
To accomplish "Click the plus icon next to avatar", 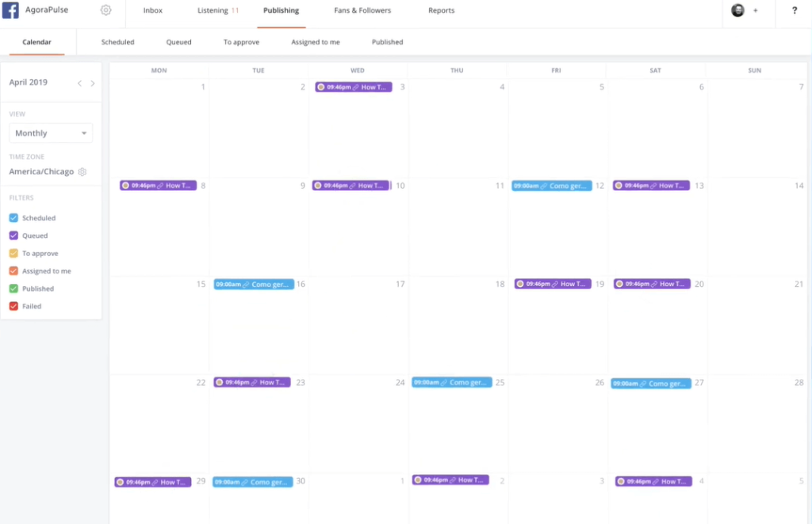I will coord(756,10).
